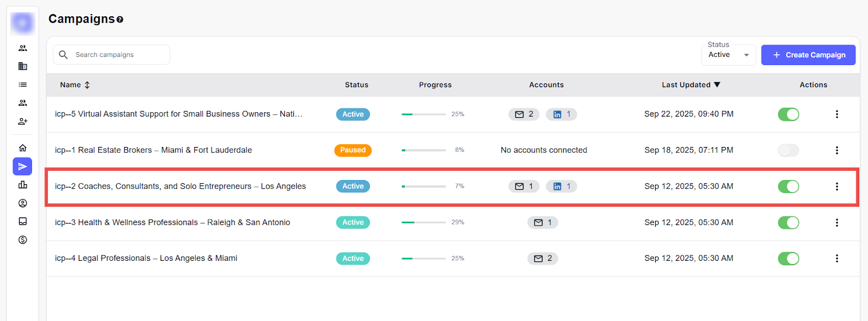This screenshot has height=321, width=868.
Task: Open the Status filter dropdown
Action: click(728, 55)
